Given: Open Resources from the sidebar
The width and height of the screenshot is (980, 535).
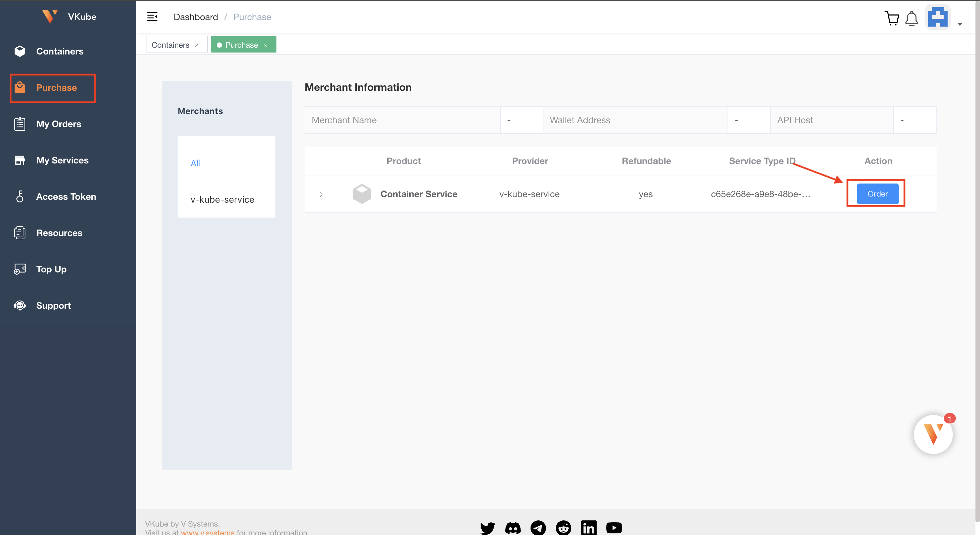Looking at the screenshot, I should [59, 233].
